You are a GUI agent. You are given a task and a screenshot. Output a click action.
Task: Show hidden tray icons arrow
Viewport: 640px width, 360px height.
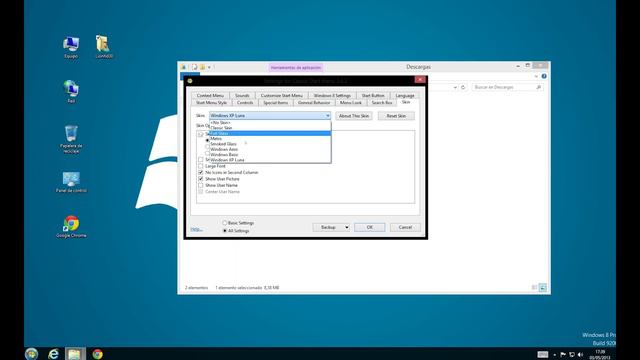[554, 355]
